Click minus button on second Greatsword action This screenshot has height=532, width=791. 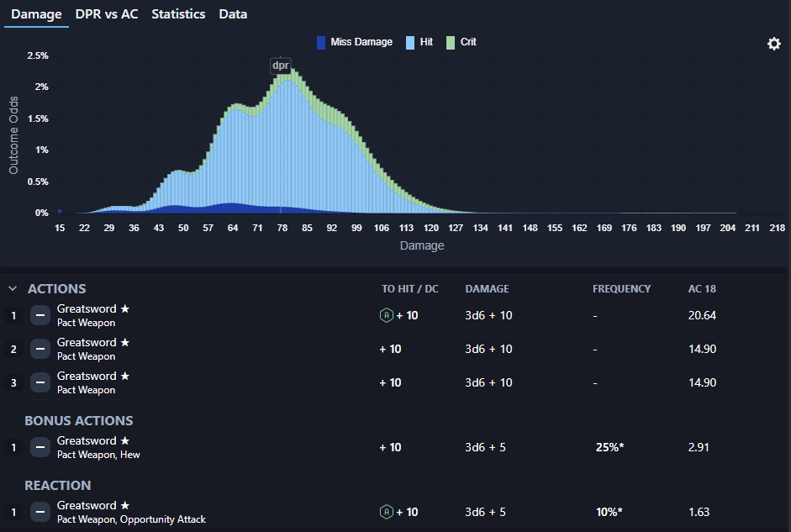[x=40, y=350]
